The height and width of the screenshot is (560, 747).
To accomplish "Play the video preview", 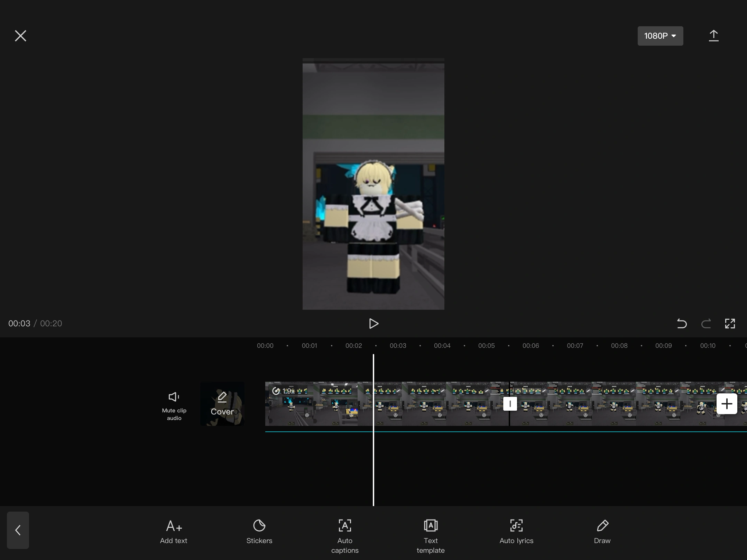I will click(373, 324).
